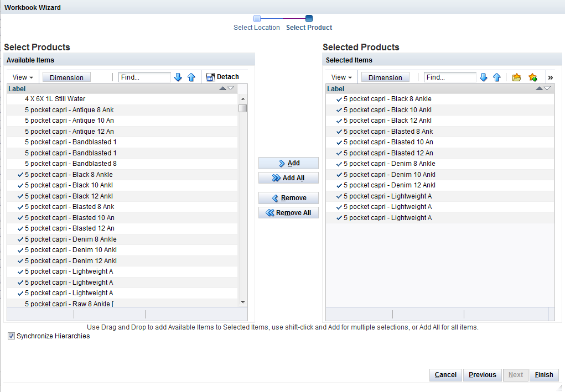Viewport: 565px width, 392px height.
Task: Click the Finish button
Action: click(544, 375)
